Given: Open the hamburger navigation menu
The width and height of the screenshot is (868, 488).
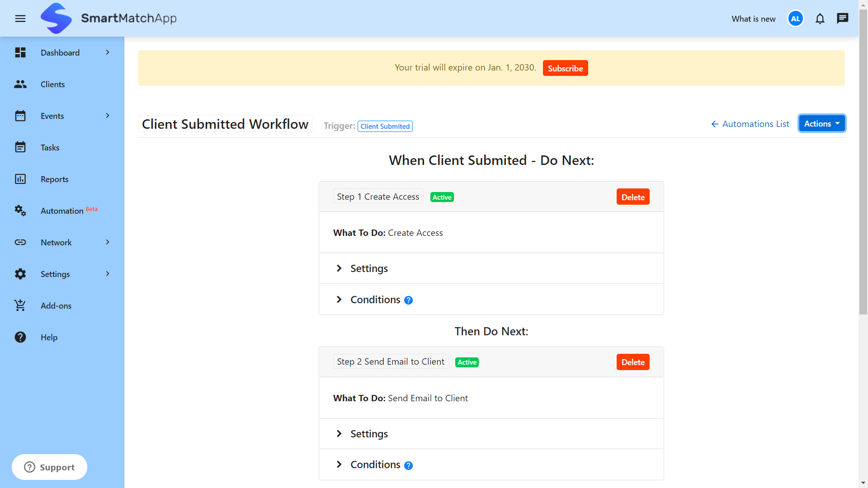Looking at the screenshot, I should [x=20, y=19].
